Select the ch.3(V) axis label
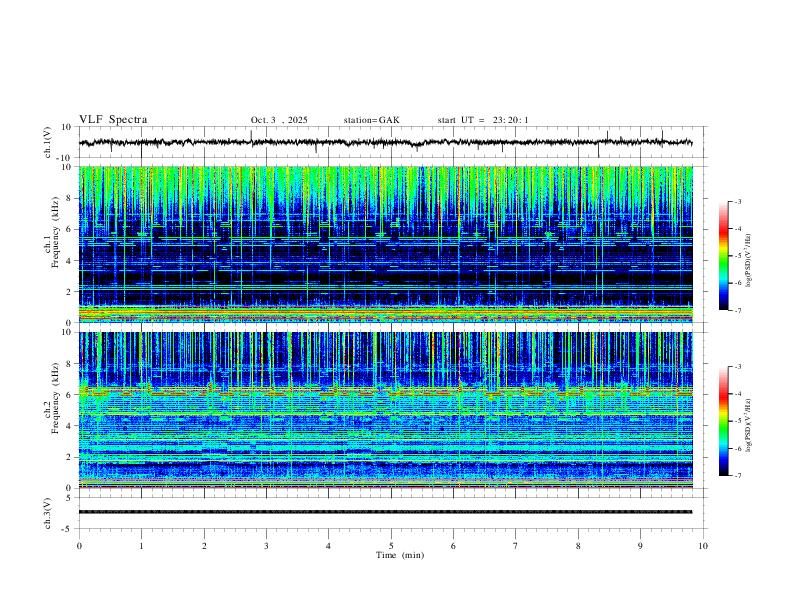The width and height of the screenshot is (792, 612). click(48, 513)
